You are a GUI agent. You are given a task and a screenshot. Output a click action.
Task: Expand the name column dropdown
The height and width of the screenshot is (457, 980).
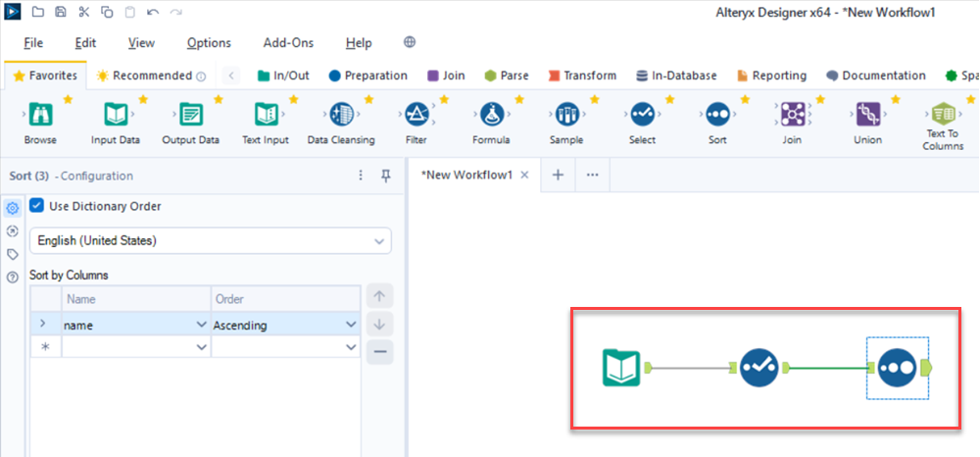[202, 325]
